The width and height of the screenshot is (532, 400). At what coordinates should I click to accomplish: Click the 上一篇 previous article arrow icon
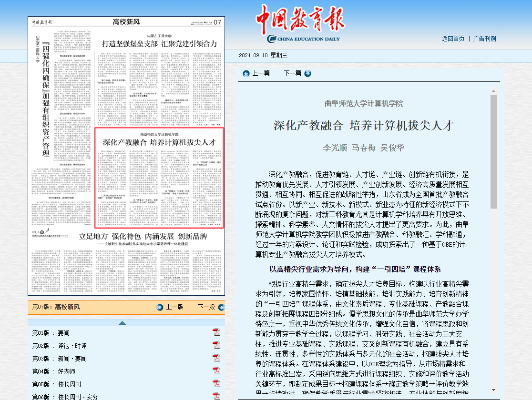246,73
